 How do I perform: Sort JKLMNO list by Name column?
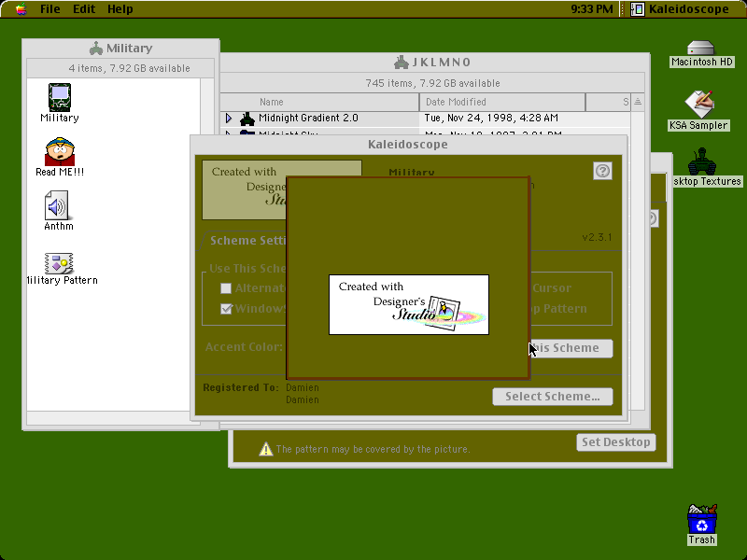tap(319, 102)
